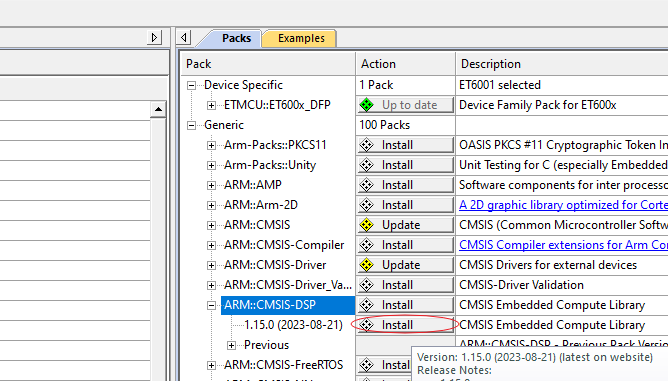Select the ARM::CMSIS-FreeRTOS tree item
The height and width of the screenshot is (381, 668).
(283, 365)
